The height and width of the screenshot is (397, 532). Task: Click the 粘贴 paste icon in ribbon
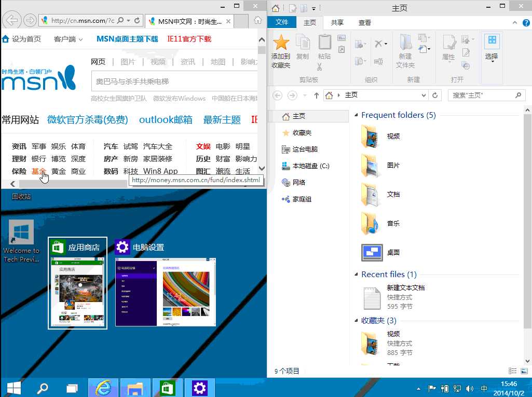(324, 43)
